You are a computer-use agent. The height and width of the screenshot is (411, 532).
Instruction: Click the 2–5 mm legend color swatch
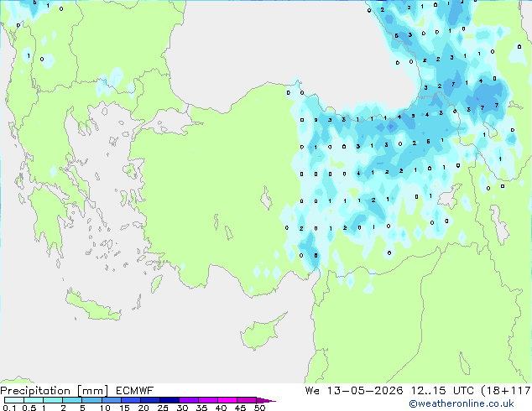coord(72,400)
